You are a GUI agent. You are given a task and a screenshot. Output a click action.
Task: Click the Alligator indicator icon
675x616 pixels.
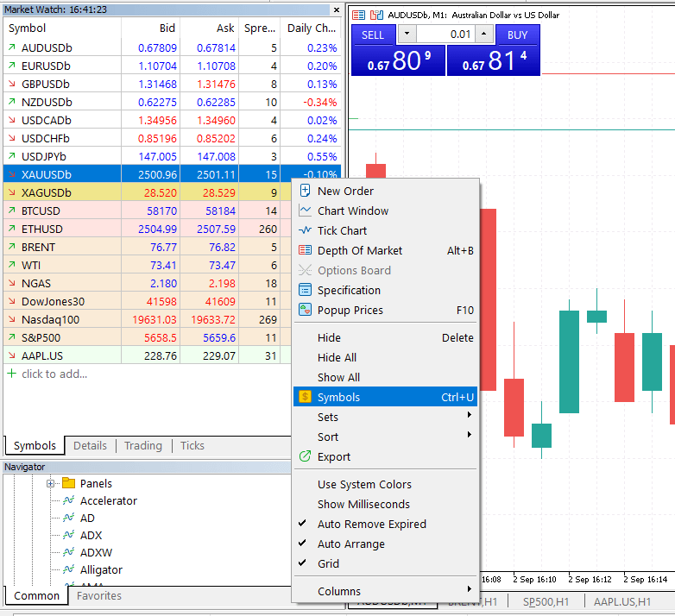68,569
